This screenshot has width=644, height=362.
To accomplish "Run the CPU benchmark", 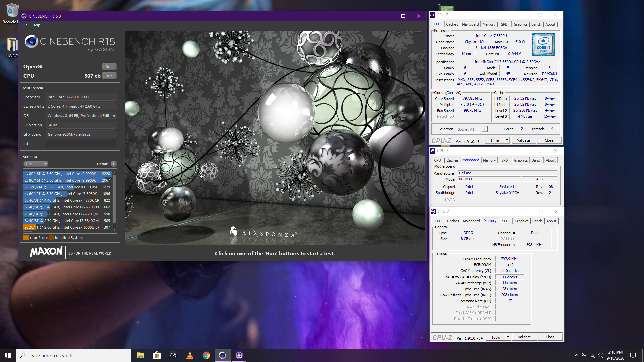I will click(109, 76).
